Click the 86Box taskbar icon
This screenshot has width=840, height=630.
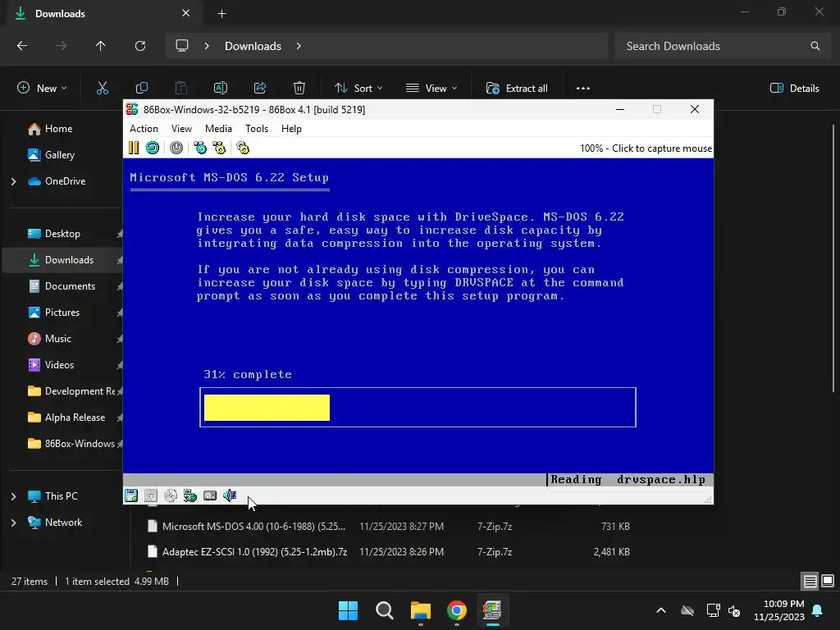coord(492,610)
